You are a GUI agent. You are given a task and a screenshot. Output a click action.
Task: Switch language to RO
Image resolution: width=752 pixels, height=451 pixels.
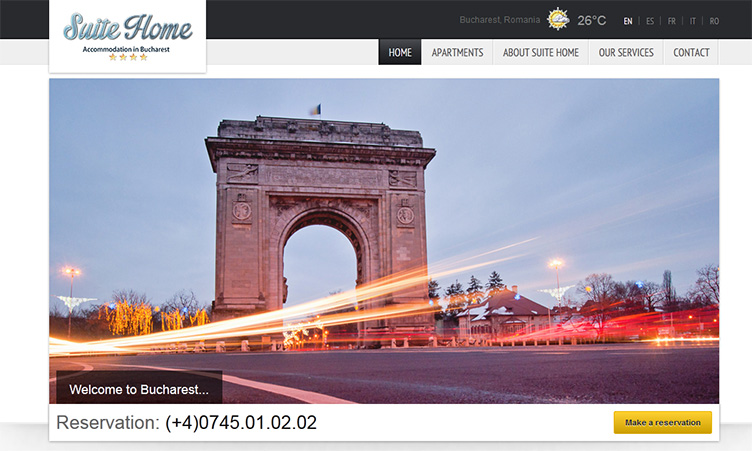pos(714,21)
